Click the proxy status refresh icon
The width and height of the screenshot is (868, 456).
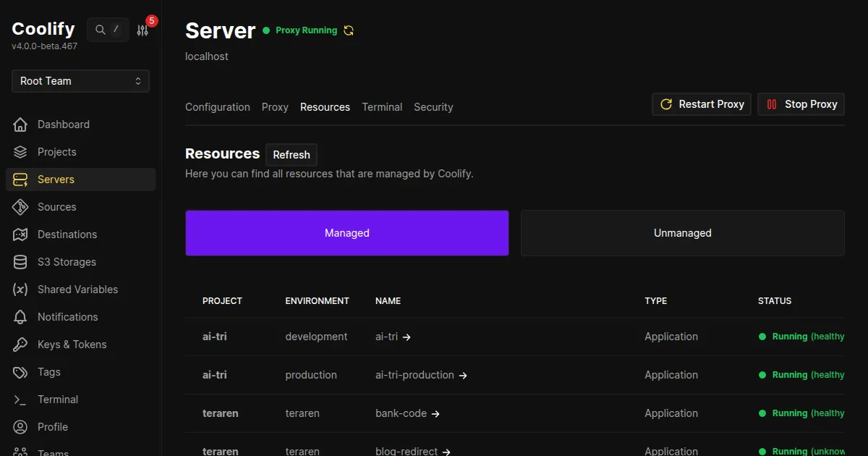[x=349, y=30]
